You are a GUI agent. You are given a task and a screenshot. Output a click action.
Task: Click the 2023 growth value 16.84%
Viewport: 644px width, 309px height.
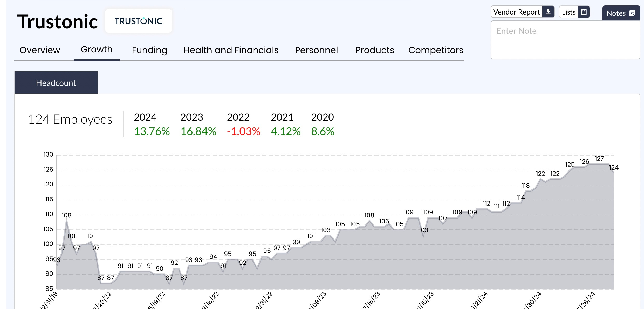(198, 131)
